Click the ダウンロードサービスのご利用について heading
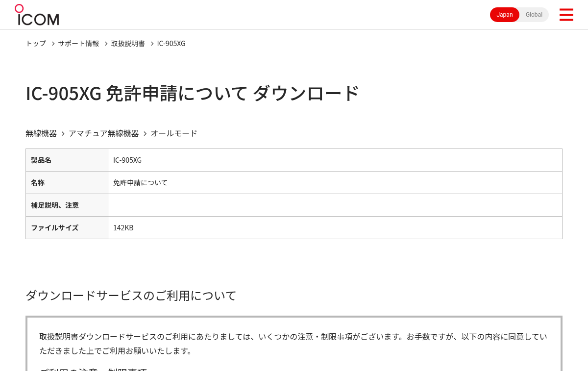This screenshot has height=371, width=588. coord(131,296)
